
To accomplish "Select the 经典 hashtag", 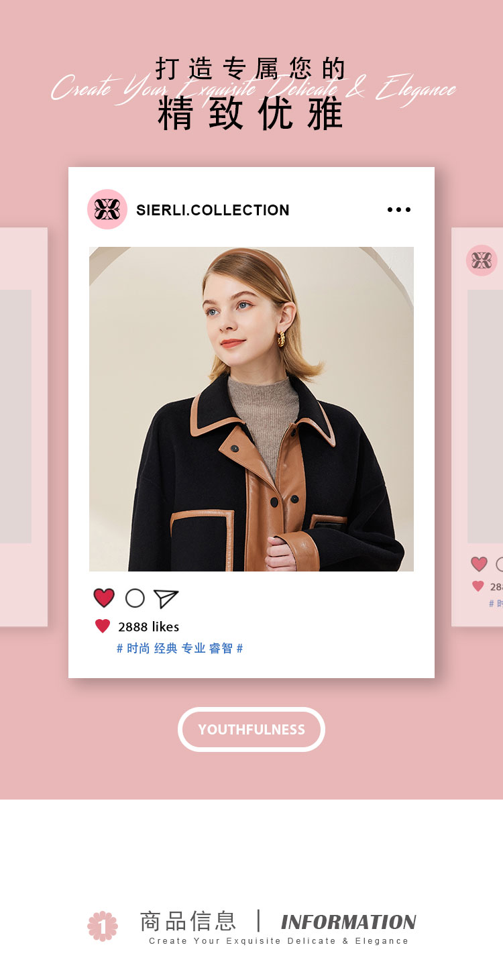I will pyautogui.click(x=166, y=649).
